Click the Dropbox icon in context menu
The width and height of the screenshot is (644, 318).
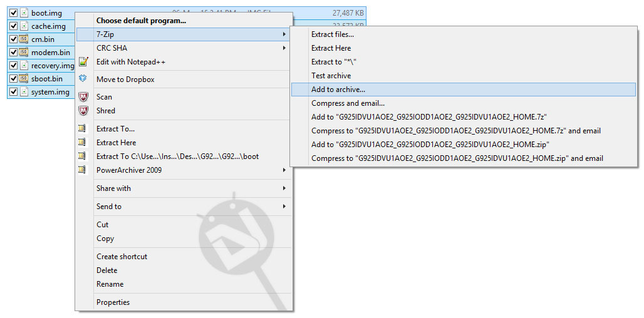[x=83, y=78]
